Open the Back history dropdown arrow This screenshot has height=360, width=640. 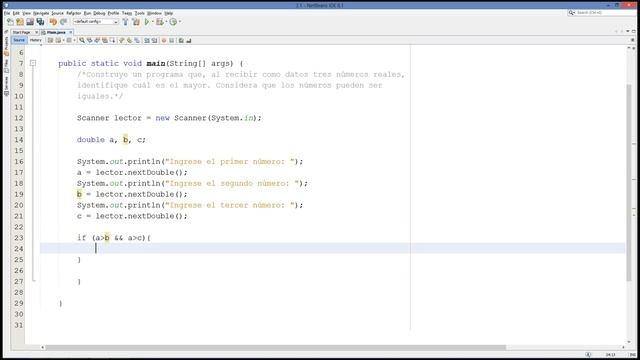coord(63,40)
